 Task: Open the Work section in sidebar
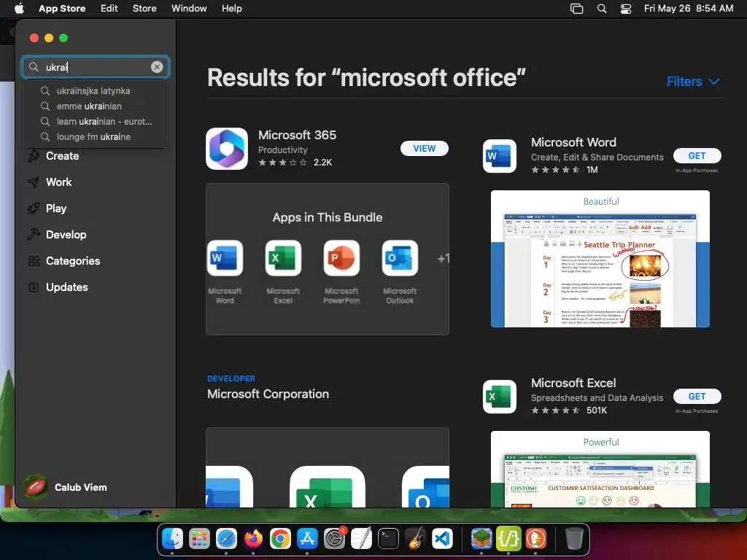pyautogui.click(x=58, y=182)
